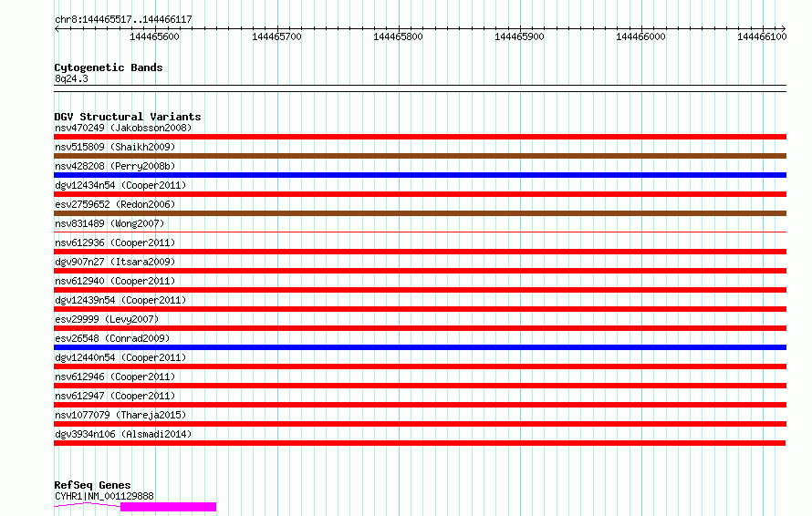
Task: Select variant label nsv515809 (Shaikh2009)
Action: point(115,147)
